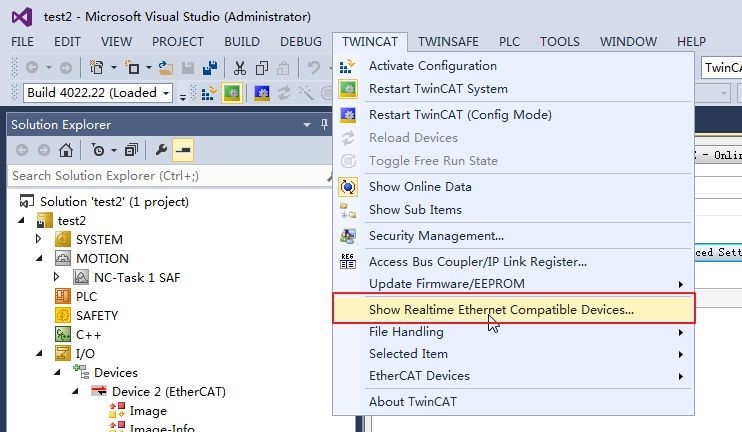The image size is (742, 432).
Task: Click the Save All toolbar icon
Action: click(x=210, y=68)
